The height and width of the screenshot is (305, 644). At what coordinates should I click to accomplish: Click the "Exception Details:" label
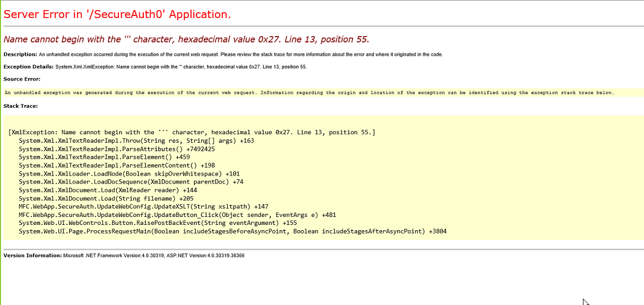tap(29, 66)
